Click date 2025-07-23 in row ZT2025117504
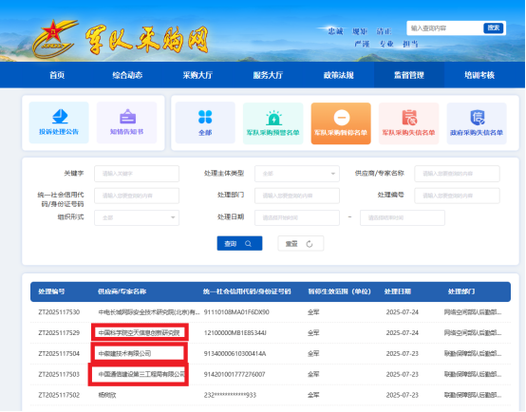The width and height of the screenshot is (526, 412). [402, 354]
